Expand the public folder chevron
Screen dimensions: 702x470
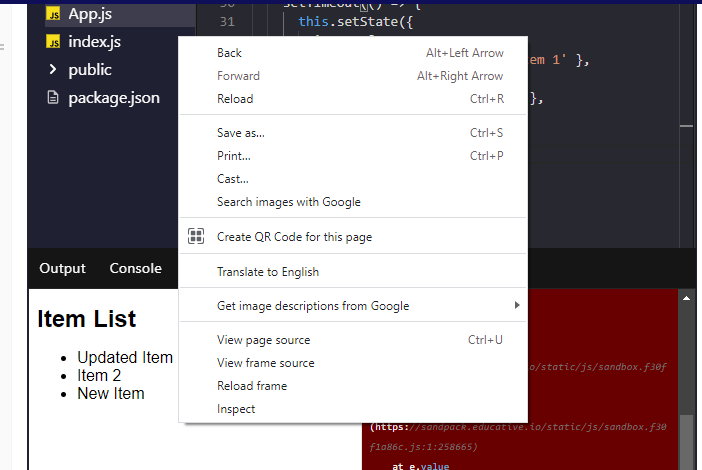(53, 70)
